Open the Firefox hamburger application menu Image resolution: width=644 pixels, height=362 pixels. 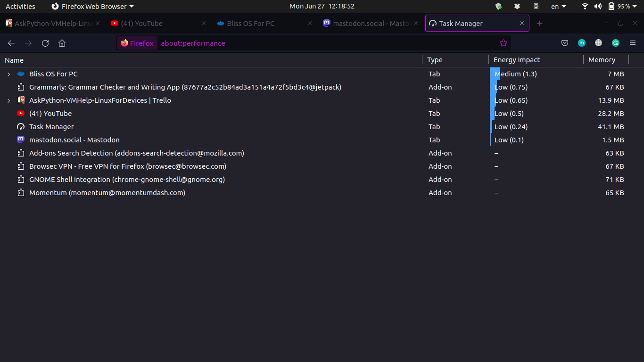(x=633, y=43)
